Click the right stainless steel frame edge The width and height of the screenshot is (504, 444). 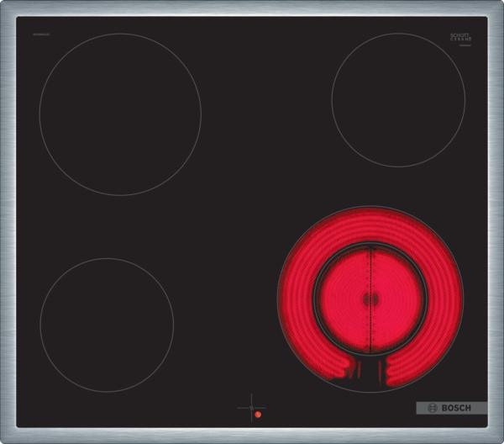496,222
